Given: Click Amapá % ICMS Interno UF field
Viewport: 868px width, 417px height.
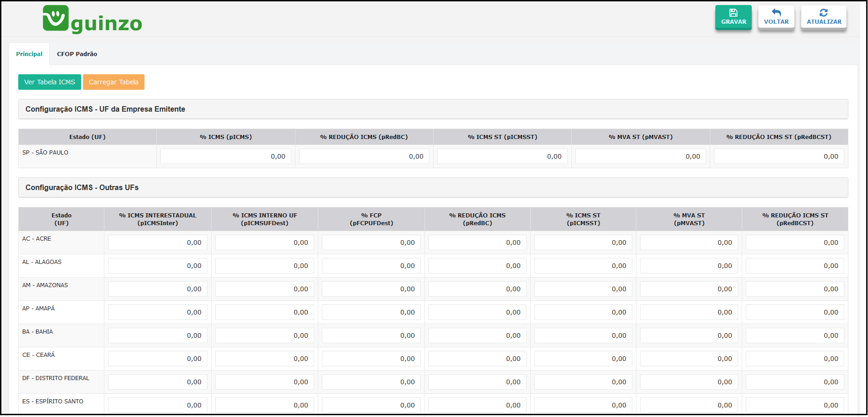Looking at the screenshot, I should tap(264, 312).
